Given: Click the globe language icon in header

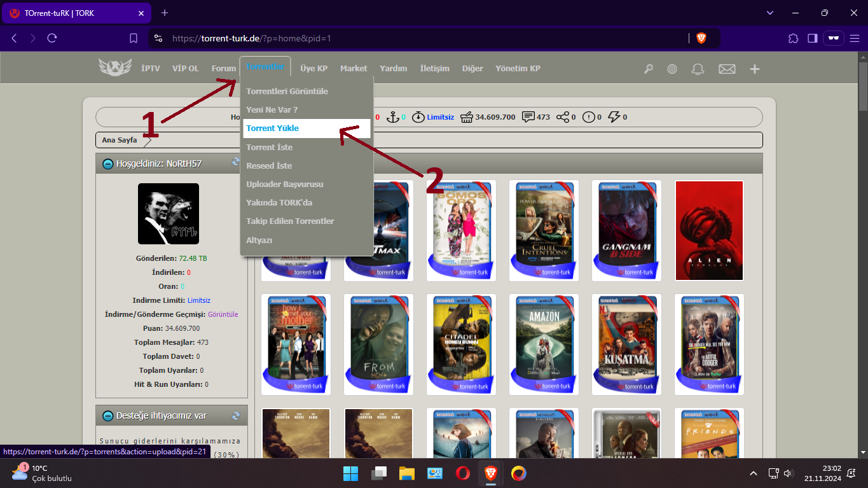Looking at the screenshot, I should (x=672, y=69).
